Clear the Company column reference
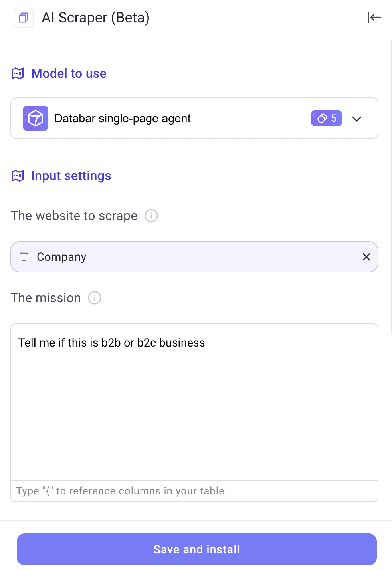The image size is (392, 571). [366, 257]
